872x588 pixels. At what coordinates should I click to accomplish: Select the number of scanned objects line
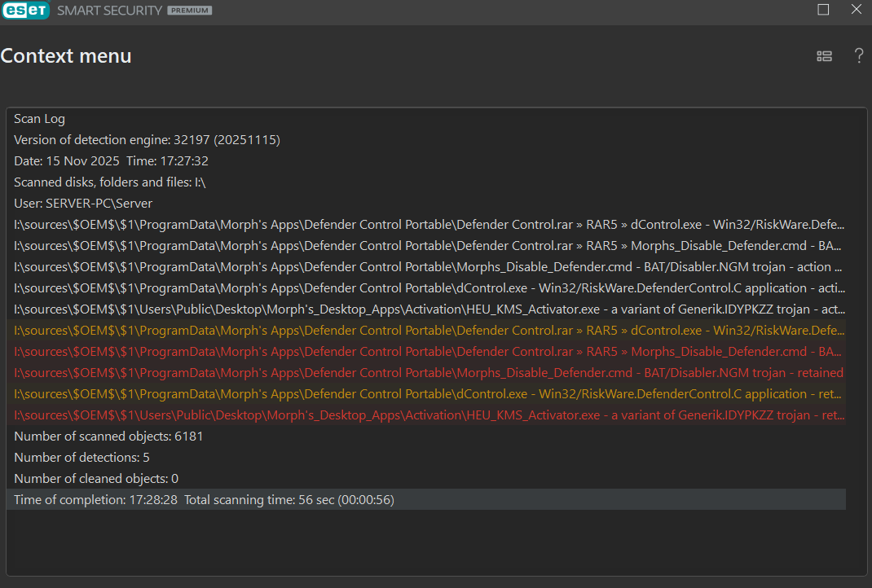tap(108, 437)
